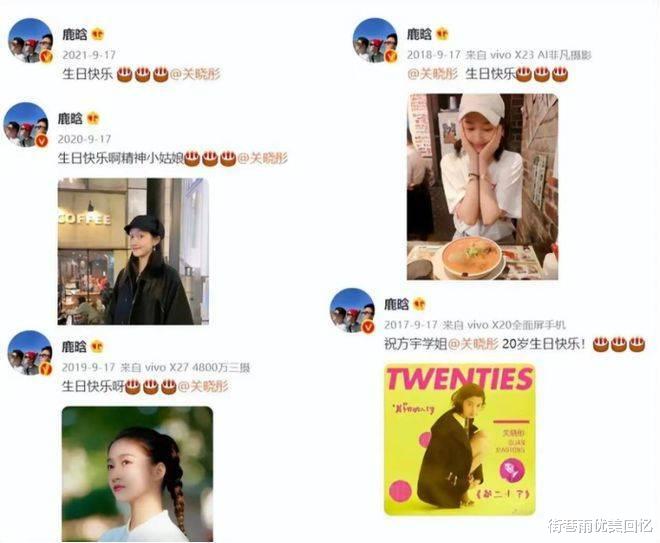Open the coffee shop photo thumbnail
Image resolution: width=660 pixels, height=543 pixels.
(x=133, y=251)
